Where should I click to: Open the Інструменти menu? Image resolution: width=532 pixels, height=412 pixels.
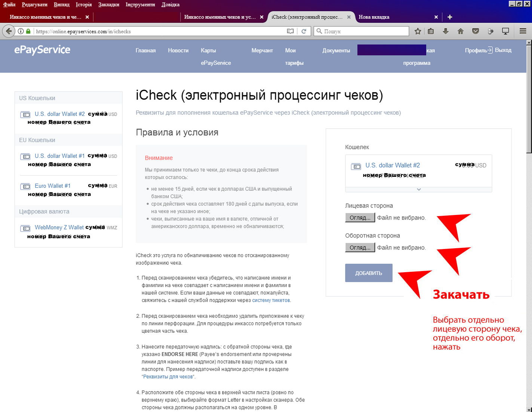140,4
